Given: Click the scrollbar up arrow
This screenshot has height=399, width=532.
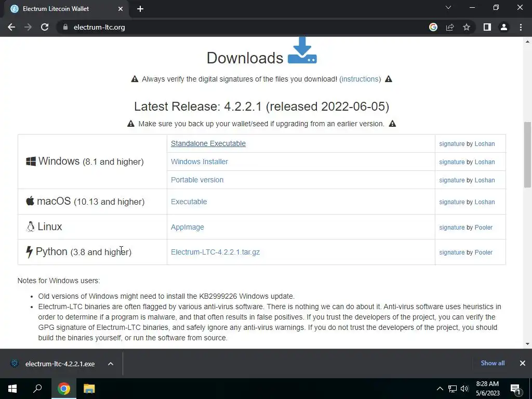Looking at the screenshot, I should tap(527, 42).
